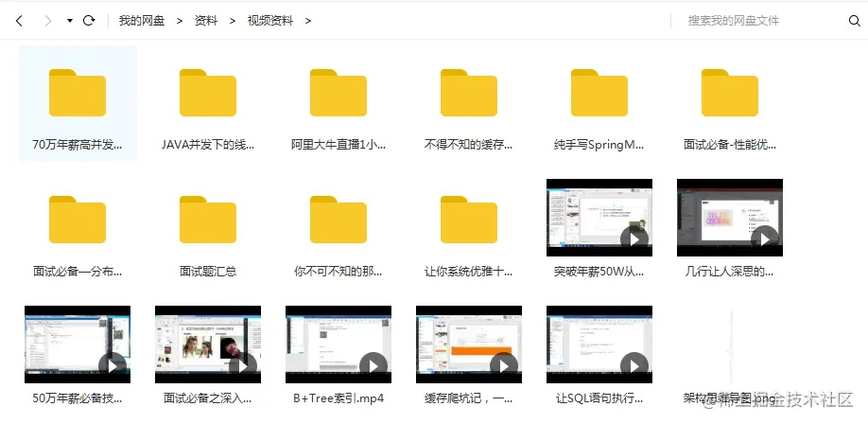This screenshot has width=868, height=424.
Task: Expand the chevron after 资料 breadcrumb
Action: (x=233, y=21)
